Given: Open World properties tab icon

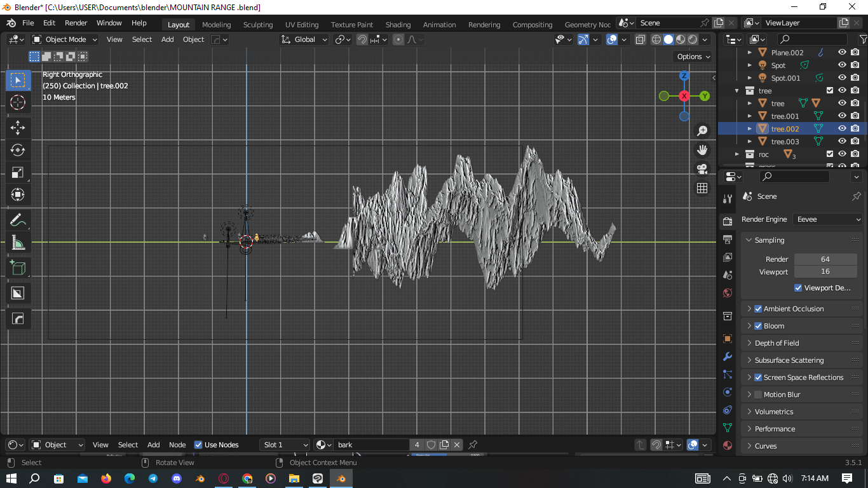Looking at the screenshot, I should pyautogui.click(x=728, y=293).
